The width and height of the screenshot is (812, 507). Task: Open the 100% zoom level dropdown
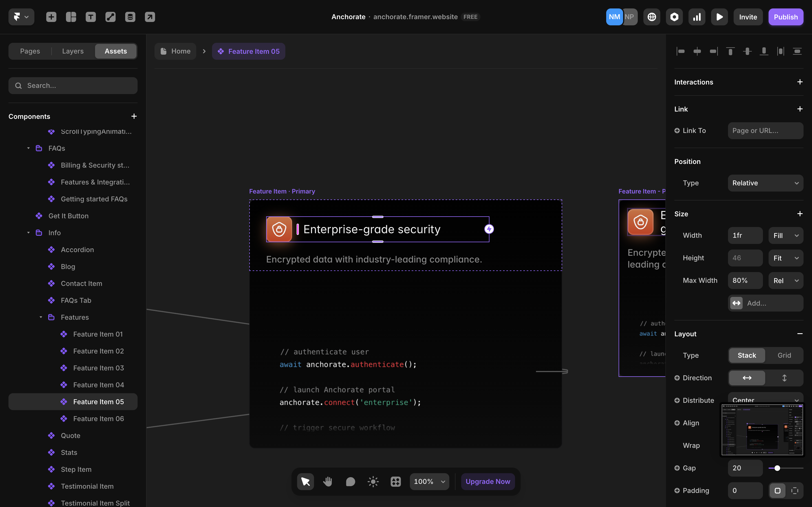click(429, 482)
